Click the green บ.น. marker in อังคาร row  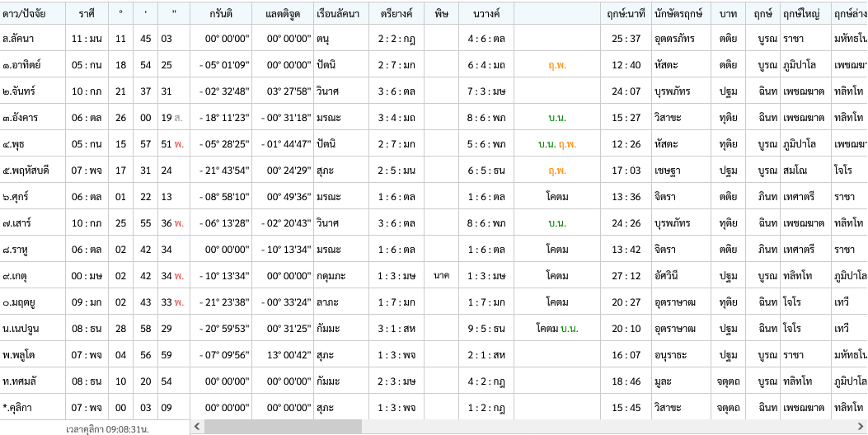(557, 118)
